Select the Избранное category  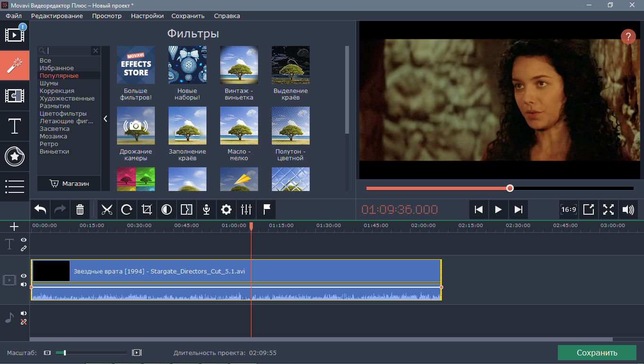coord(57,68)
